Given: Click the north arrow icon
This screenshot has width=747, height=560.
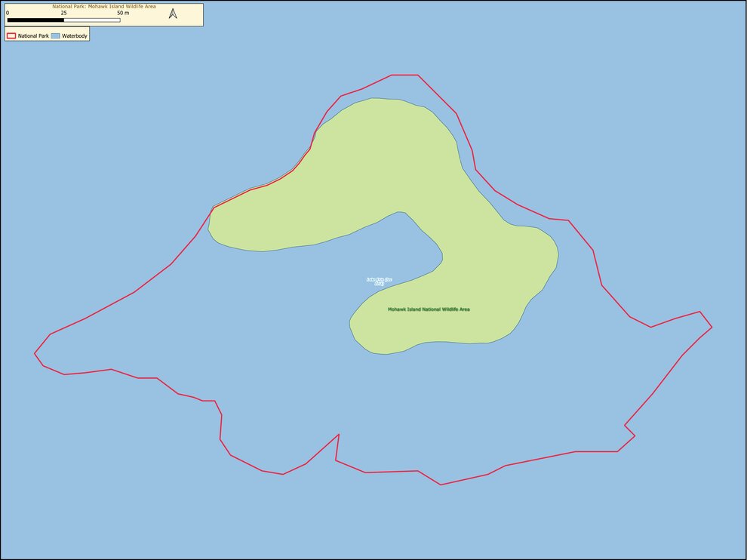Looking at the screenshot, I should tap(173, 14).
